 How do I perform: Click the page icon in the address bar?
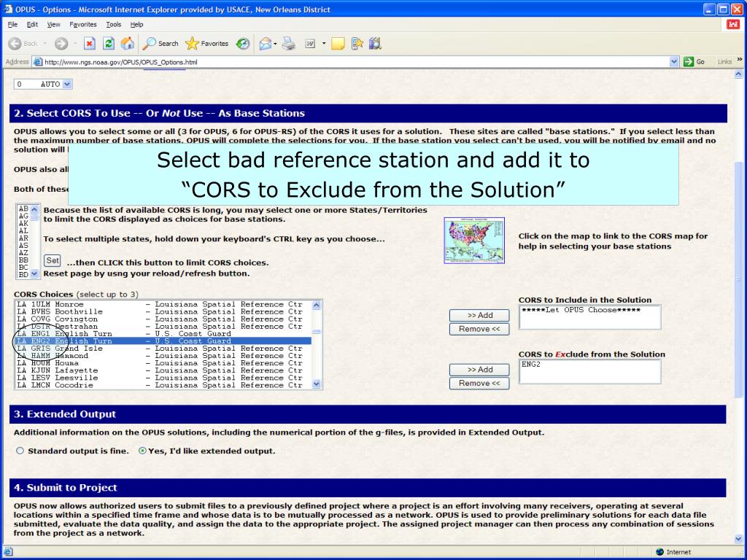(38, 62)
